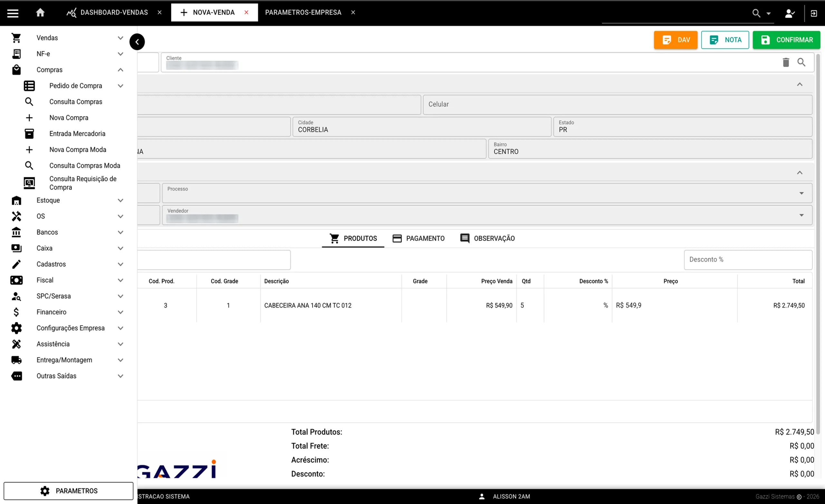Open Entrada Mercadoria from sidebar

[77, 134]
